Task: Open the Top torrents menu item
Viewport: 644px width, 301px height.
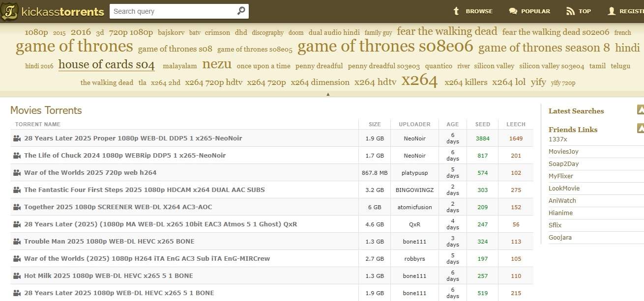Action: tap(579, 11)
